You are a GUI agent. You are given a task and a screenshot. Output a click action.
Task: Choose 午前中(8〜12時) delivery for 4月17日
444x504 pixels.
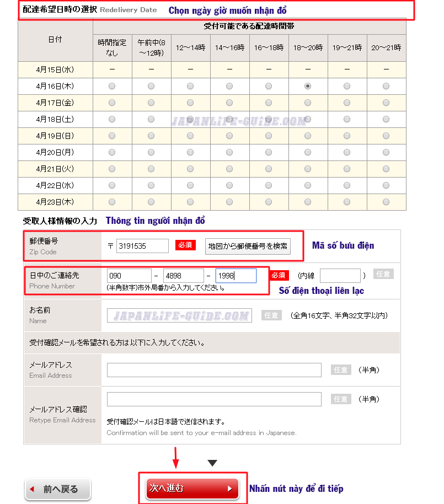click(x=151, y=103)
